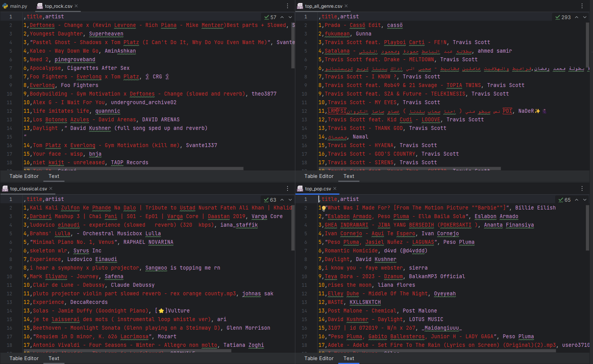
Task: Close the top_pop.csv tab
Action: tap(335, 188)
